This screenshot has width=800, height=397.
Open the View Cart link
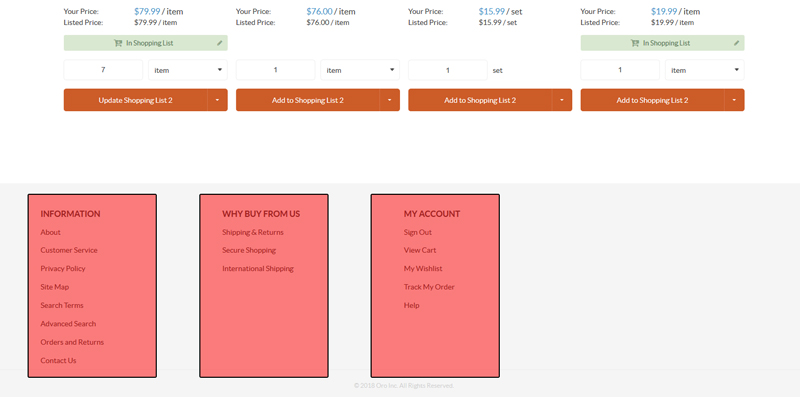point(420,250)
